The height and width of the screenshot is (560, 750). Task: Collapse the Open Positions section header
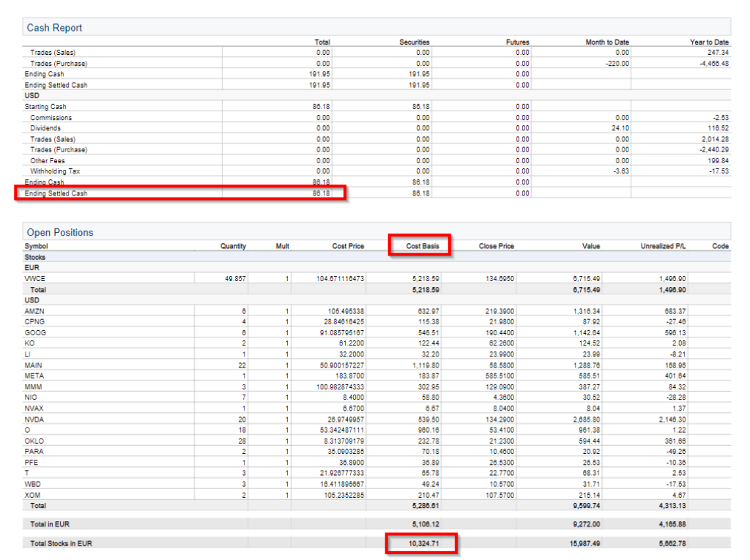pos(60,232)
